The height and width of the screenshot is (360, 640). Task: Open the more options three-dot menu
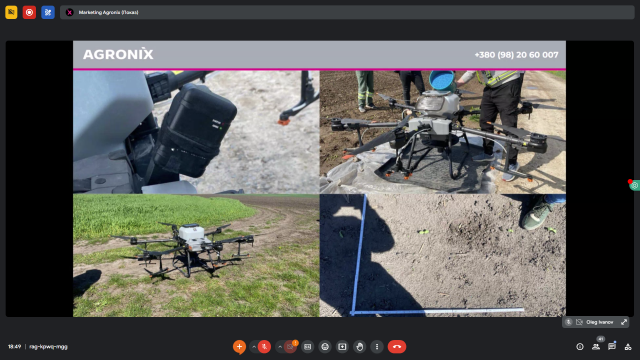[377, 347]
